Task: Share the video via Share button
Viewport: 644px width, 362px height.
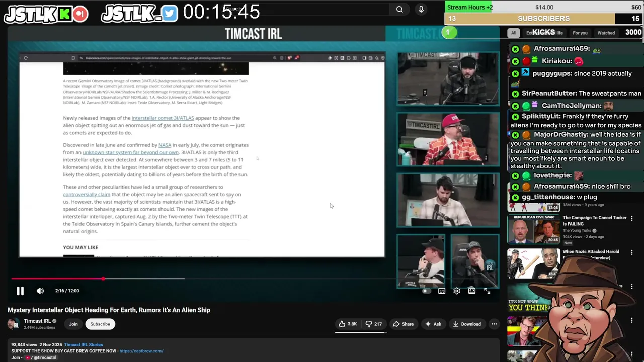Action: click(x=403, y=324)
